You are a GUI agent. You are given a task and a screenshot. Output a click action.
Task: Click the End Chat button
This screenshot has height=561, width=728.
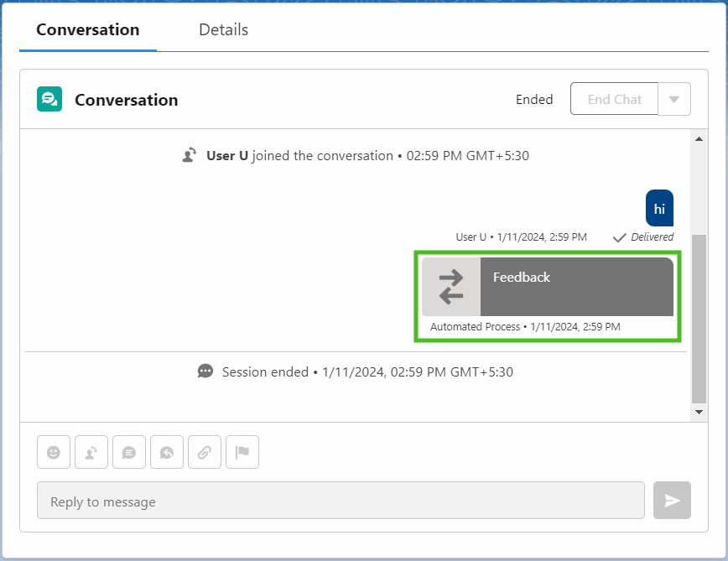(x=613, y=99)
